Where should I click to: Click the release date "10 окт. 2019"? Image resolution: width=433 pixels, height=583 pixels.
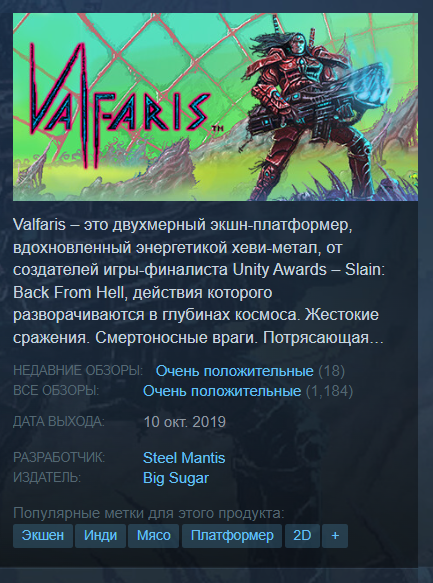[x=184, y=422]
